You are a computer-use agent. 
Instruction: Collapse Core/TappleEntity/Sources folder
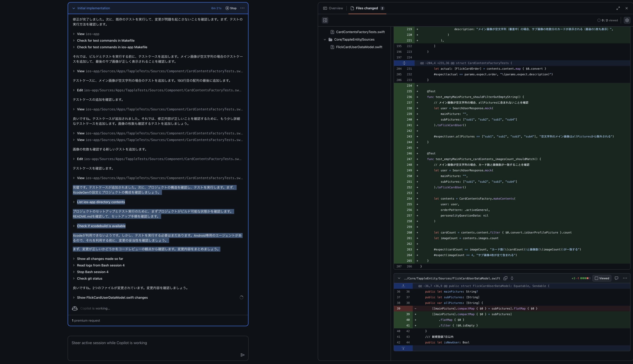pyautogui.click(x=325, y=40)
